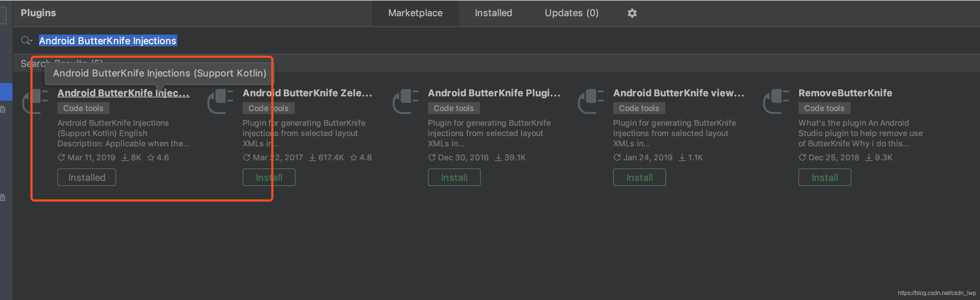Install the RemoveButterKnife plugin
The height and width of the screenshot is (300, 980).
click(825, 178)
